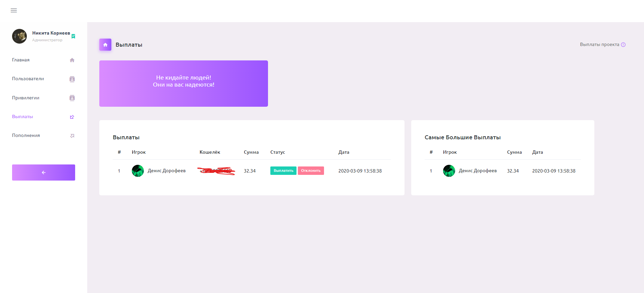Click the home icon next to Главная
This screenshot has width=644, height=293.
(x=72, y=60)
